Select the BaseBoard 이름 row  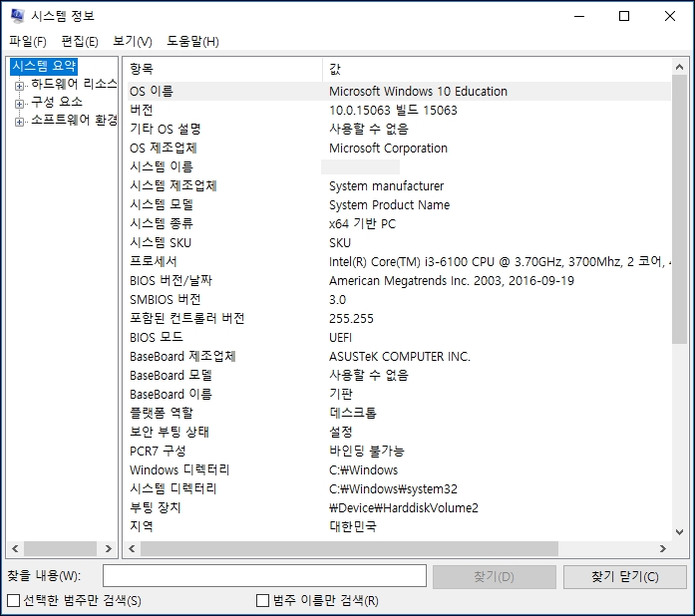[x=399, y=394]
